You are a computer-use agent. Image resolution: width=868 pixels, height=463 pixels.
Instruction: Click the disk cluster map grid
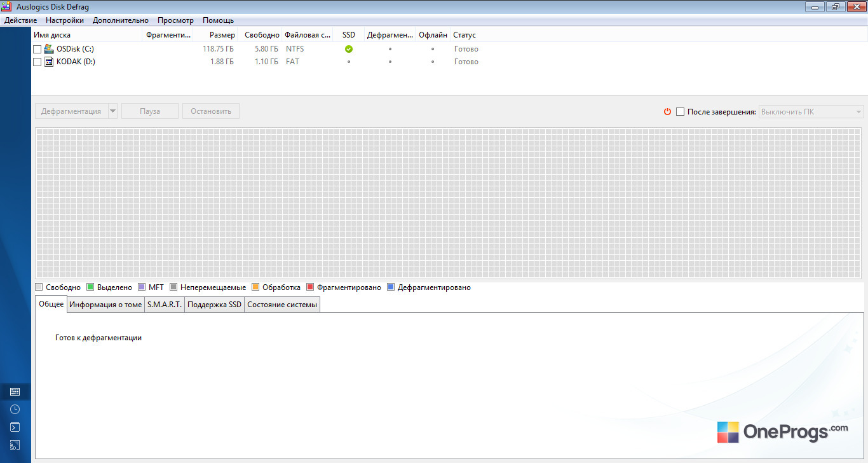(x=449, y=203)
